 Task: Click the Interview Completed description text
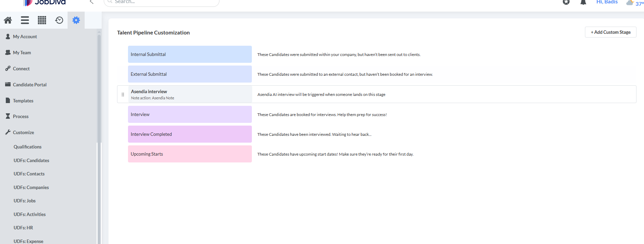[314, 134]
